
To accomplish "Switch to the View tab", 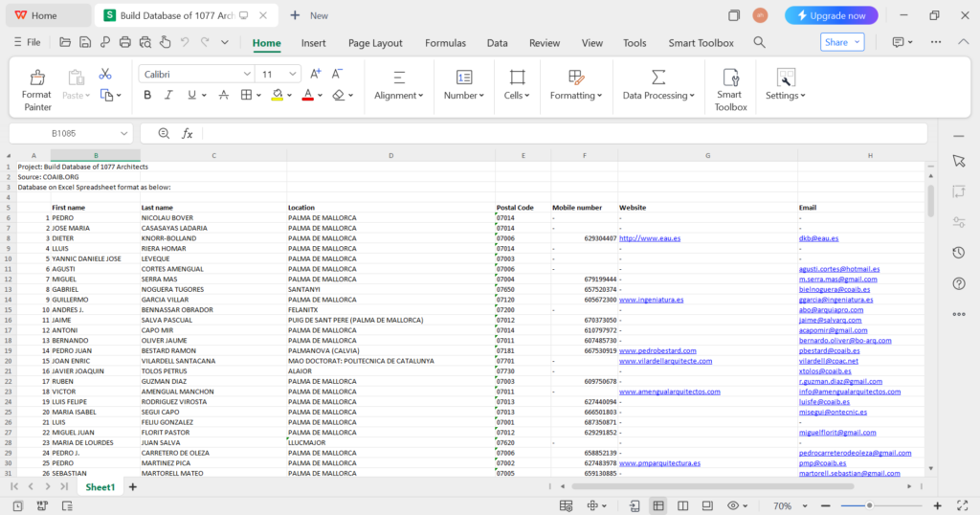I will click(591, 43).
